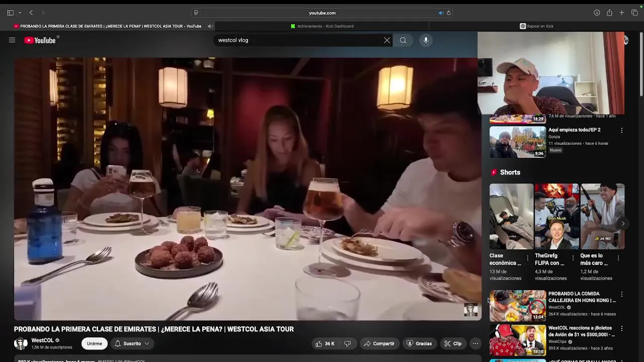This screenshot has width=644, height=362.
Task: Click the Gracias thanks button
Action: pyautogui.click(x=419, y=343)
